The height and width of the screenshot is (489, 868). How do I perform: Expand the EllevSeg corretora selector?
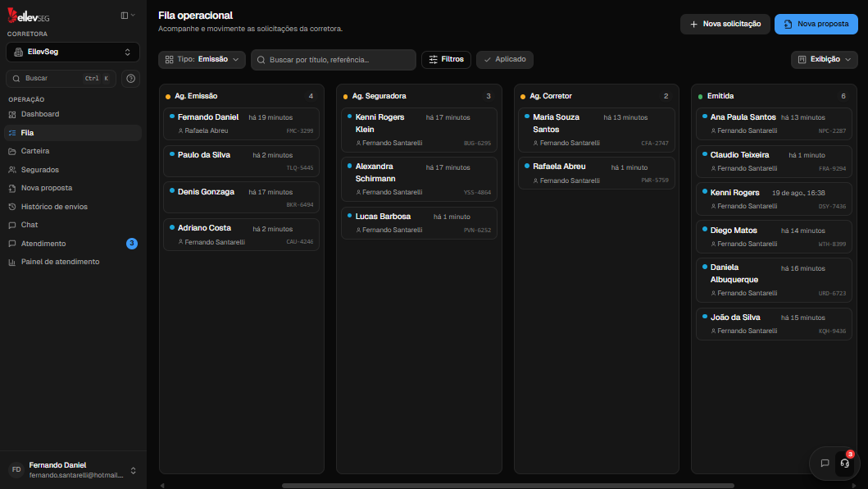72,53
